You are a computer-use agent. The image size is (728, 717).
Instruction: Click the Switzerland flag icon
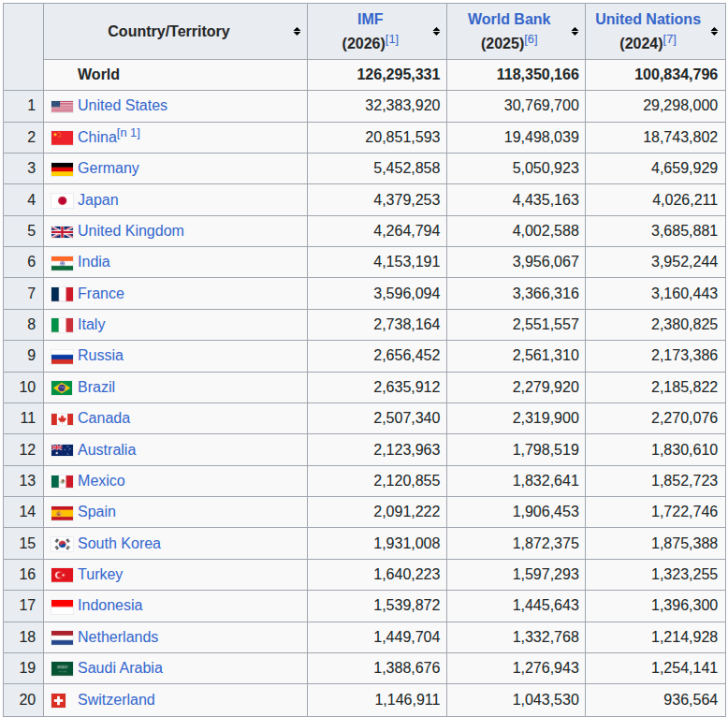point(59,700)
